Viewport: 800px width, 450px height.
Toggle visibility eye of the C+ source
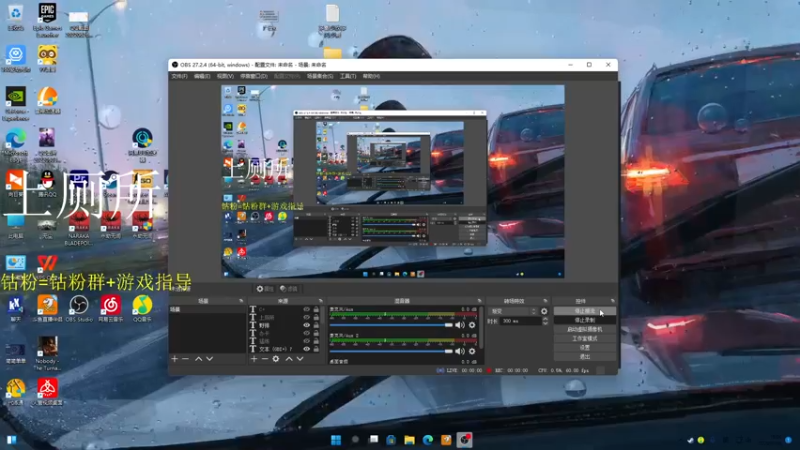[x=306, y=309]
